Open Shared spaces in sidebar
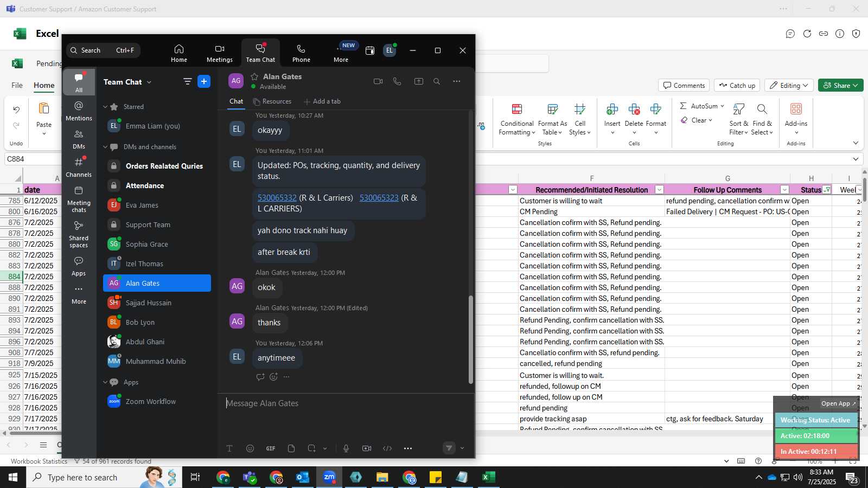868x488 pixels. (79, 234)
